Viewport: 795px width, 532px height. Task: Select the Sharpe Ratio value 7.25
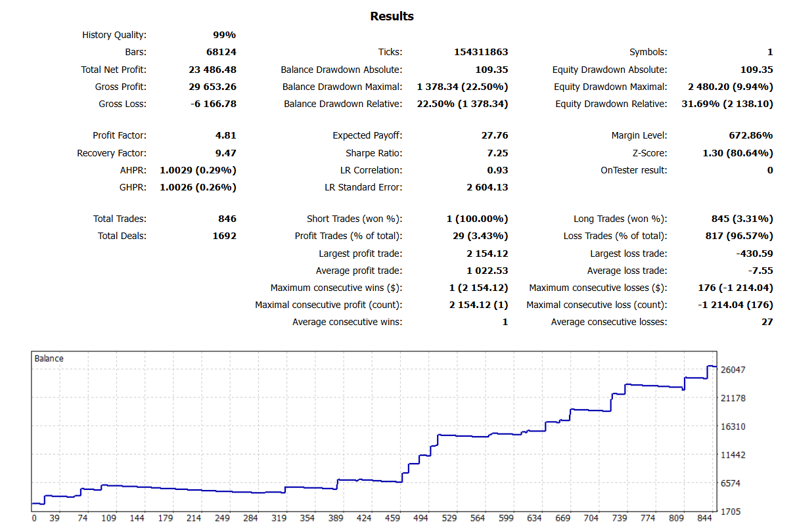coord(496,153)
